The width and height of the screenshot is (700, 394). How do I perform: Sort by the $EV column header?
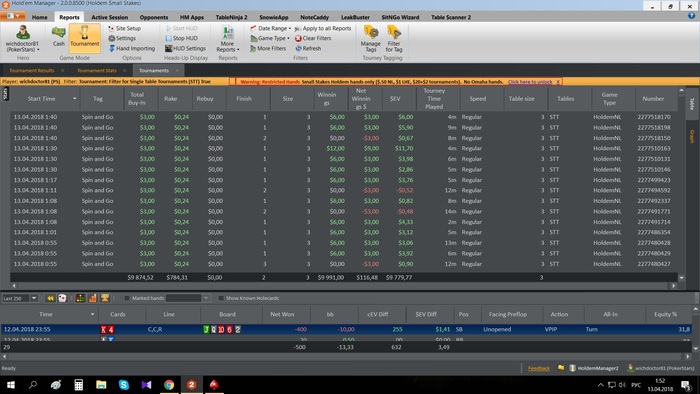click(x=395, y=99)
